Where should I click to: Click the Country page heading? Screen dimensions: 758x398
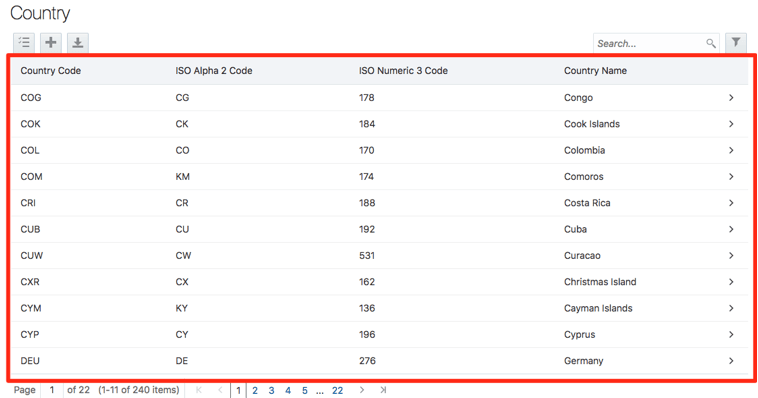(x=40, y=13)
